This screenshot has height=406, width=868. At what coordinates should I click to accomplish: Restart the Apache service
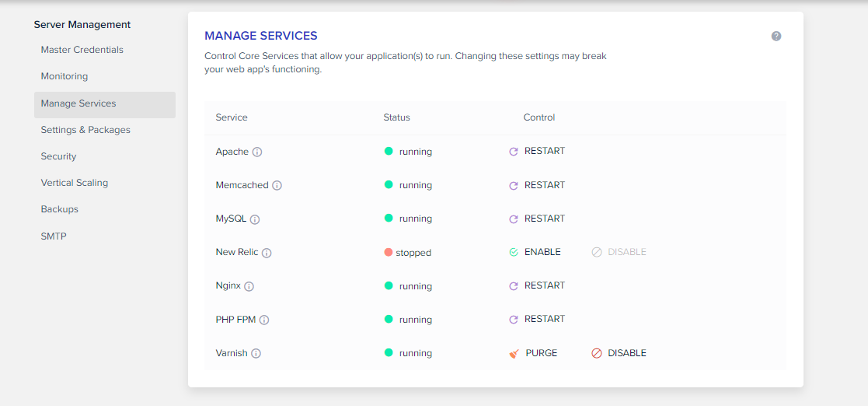click(x=537, y=151)
